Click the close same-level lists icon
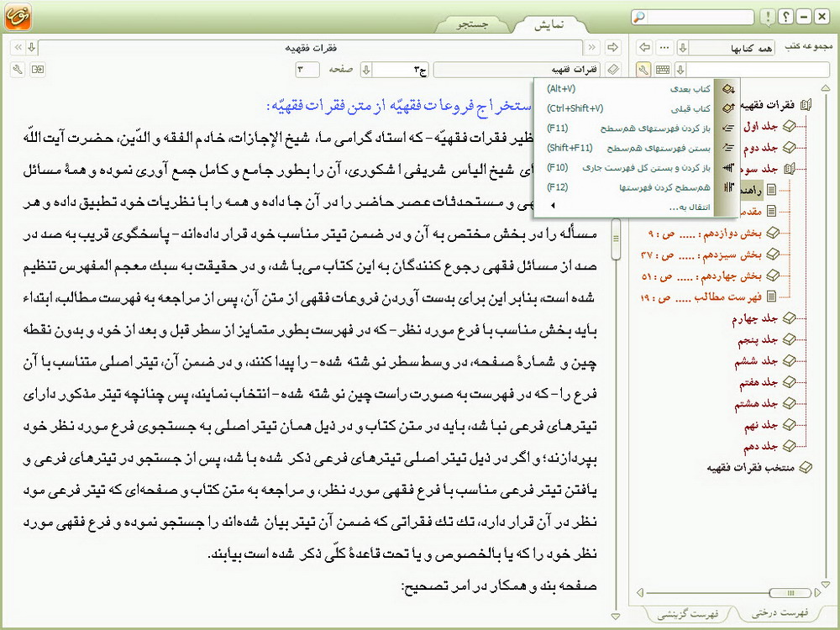Viewport: 840px width, 630px height. coord(728,148)
